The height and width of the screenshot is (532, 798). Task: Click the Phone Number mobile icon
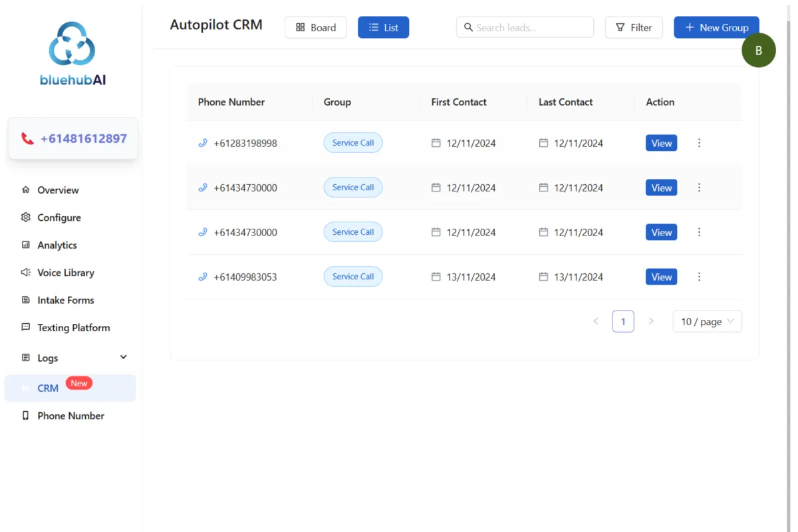point(26,416)
